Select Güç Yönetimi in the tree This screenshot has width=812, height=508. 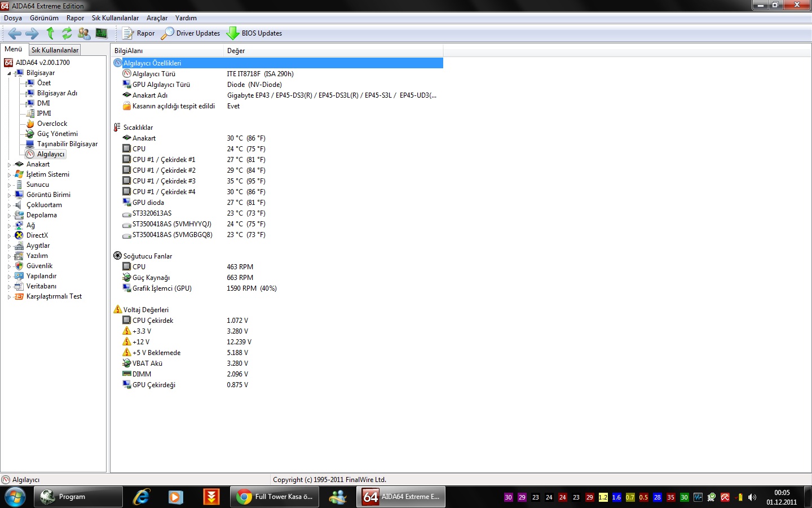(x=58, y=134)
